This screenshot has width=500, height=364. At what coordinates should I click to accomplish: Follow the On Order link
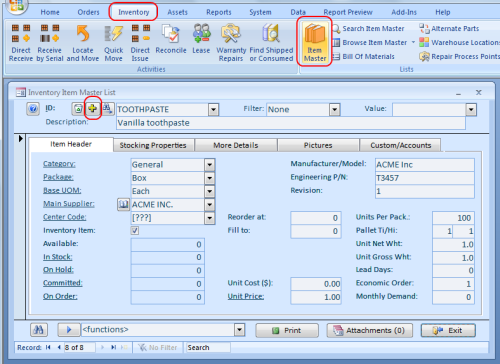(x=60, y=296)
